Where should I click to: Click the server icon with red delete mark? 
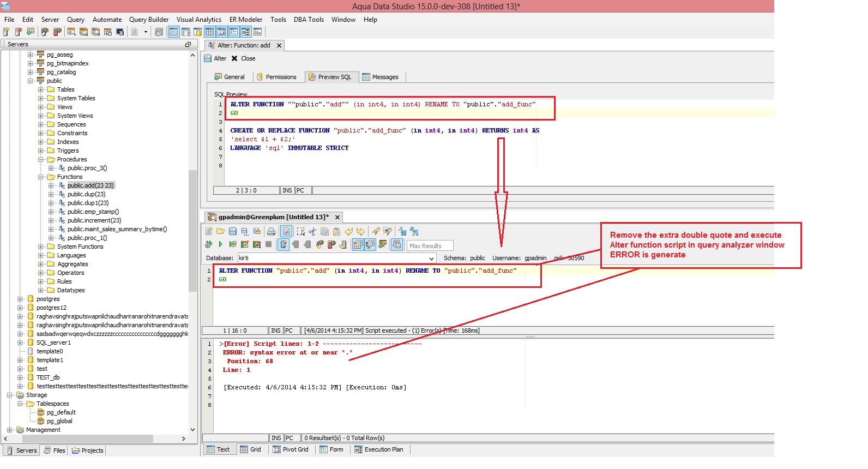18,32
